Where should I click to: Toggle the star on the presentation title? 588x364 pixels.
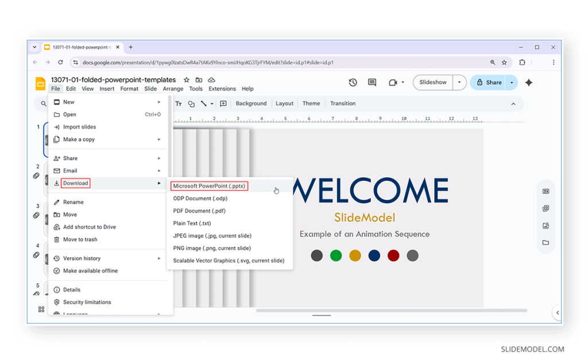pos(187,80)
